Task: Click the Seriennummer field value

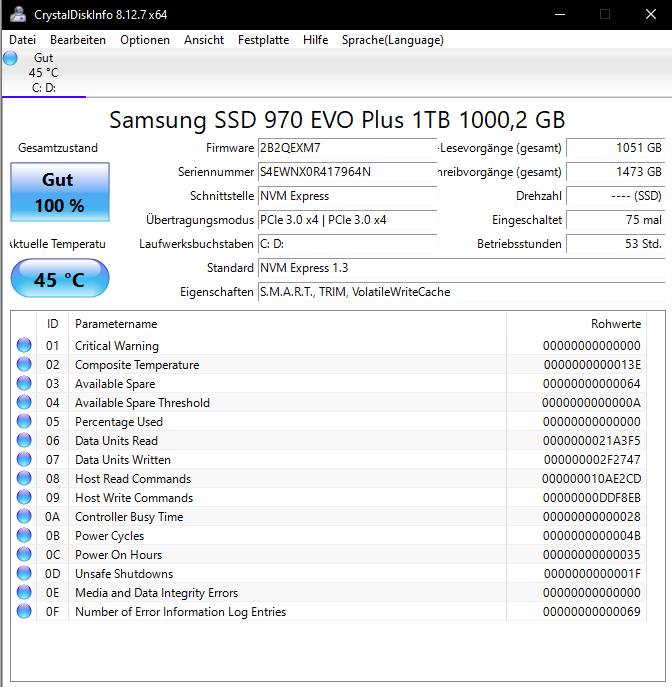Action: click(x=347, y=172)
